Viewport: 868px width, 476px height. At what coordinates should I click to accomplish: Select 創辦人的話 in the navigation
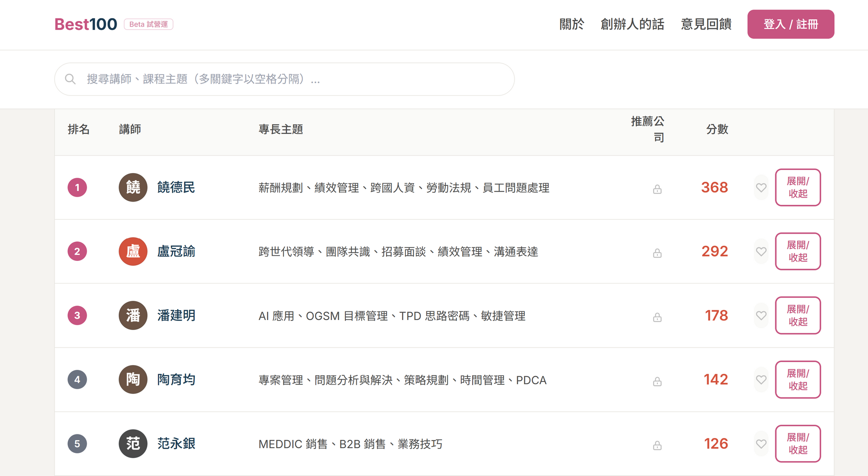pos(632,24)
